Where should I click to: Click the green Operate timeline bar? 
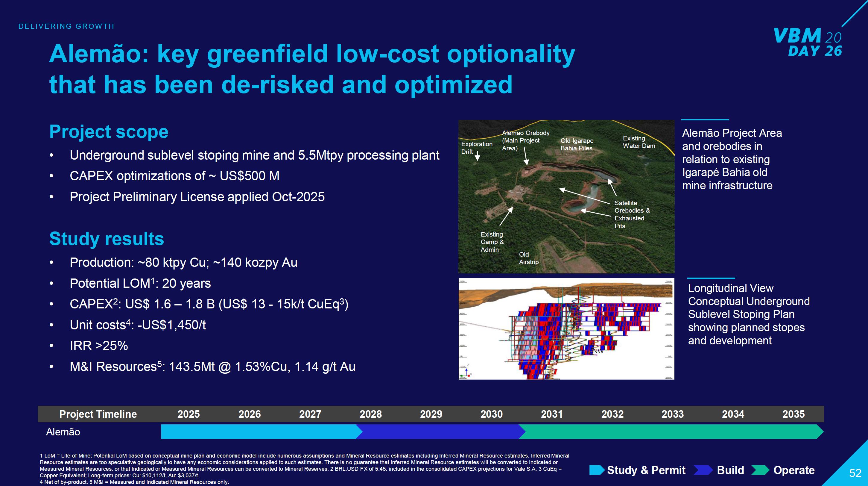(x=671, y=432)
